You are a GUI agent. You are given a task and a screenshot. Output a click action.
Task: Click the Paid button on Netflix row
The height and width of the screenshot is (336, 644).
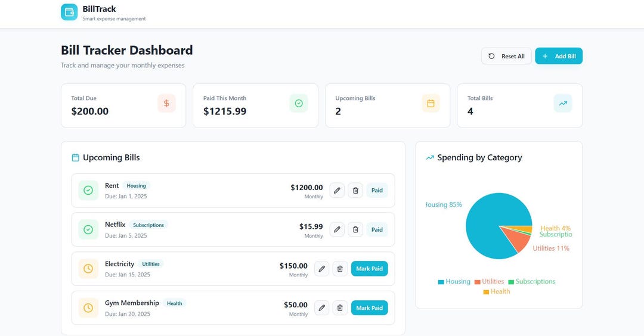coord(377,229)
